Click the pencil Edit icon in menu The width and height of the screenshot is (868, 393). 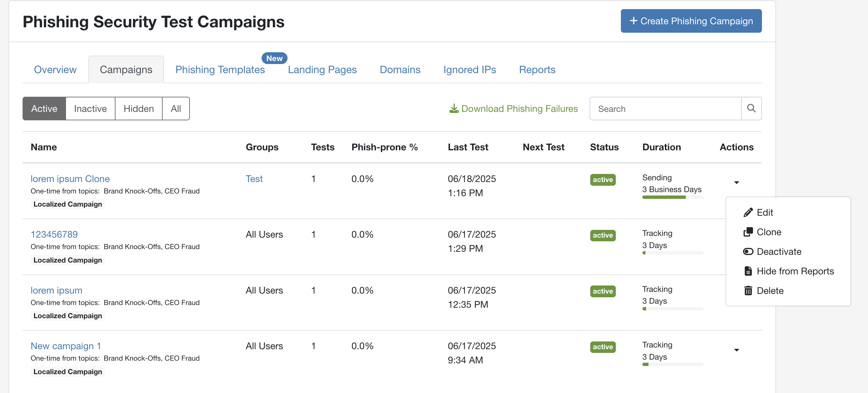point(748,213)
